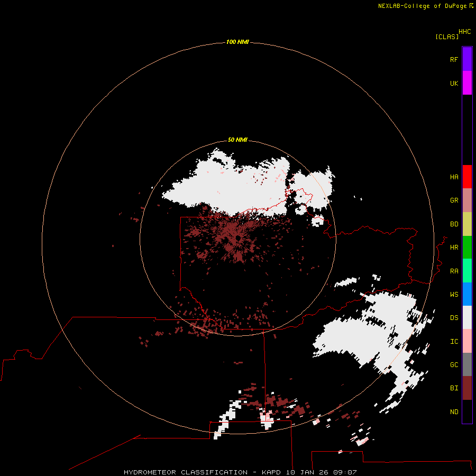Click the GC gray legend swatch

[467, 364]
